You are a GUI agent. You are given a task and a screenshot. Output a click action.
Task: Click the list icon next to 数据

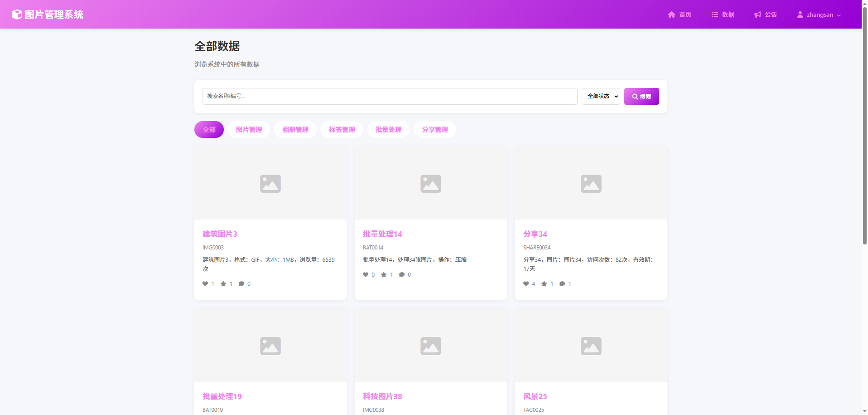[x=714, y=15]
